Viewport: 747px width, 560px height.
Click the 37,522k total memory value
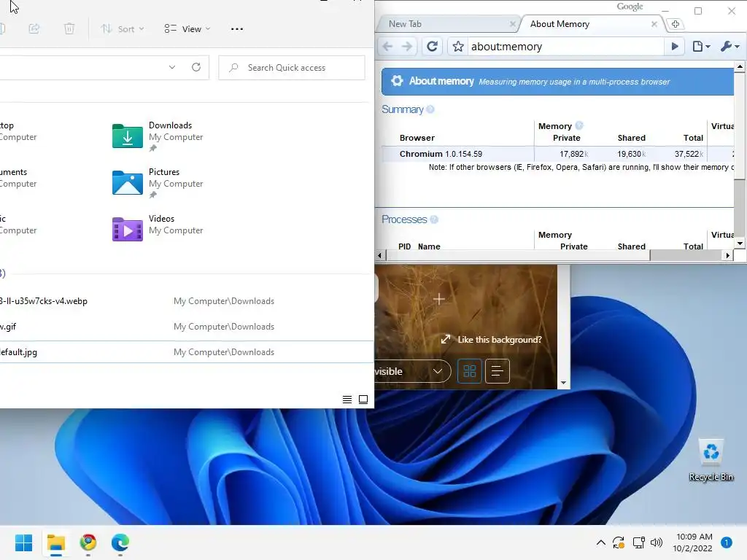(689, 154)
